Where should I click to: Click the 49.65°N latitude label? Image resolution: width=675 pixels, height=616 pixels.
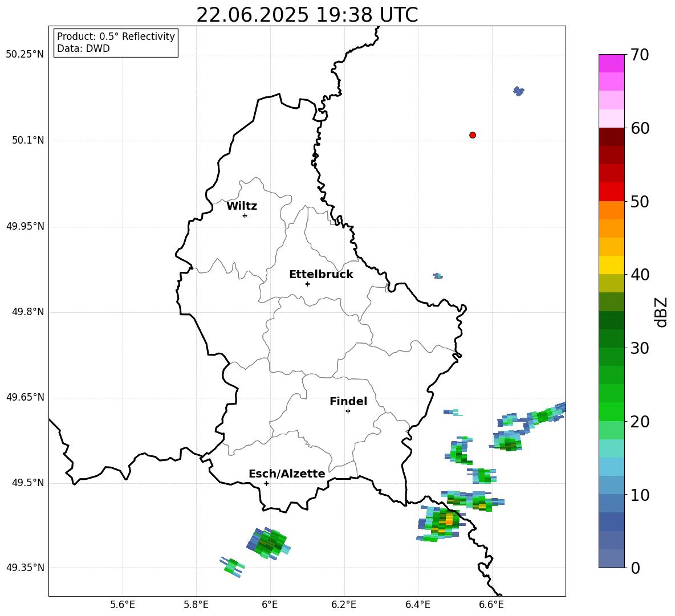(25, 397)
